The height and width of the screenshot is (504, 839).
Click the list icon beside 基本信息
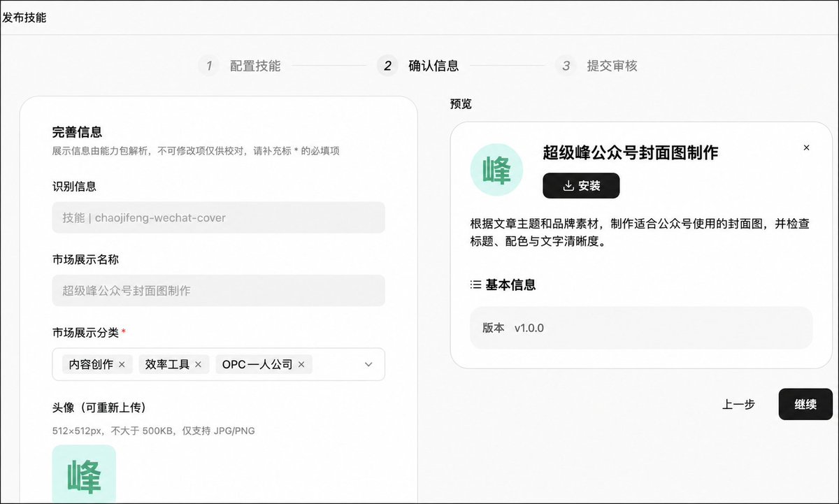click(x=475, y=285)
